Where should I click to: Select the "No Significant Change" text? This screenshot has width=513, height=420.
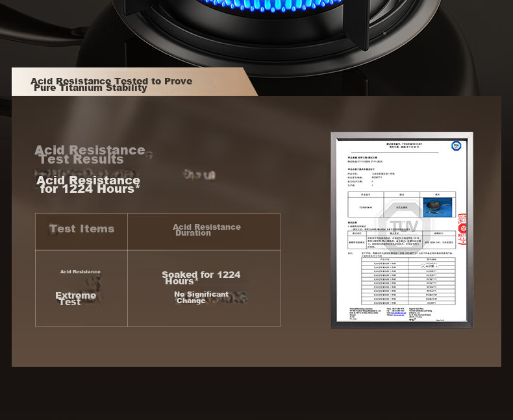click(x=201, y=297)
